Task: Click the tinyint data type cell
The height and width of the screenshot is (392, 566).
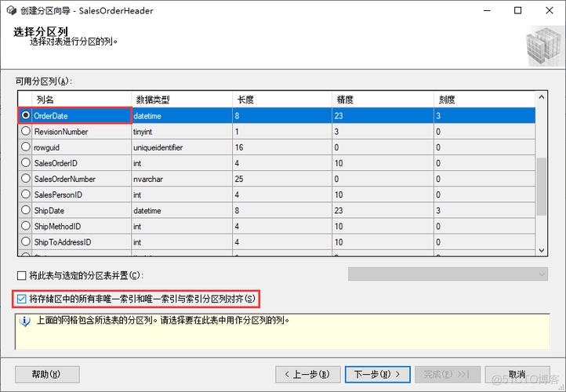Action: (182, 132)
